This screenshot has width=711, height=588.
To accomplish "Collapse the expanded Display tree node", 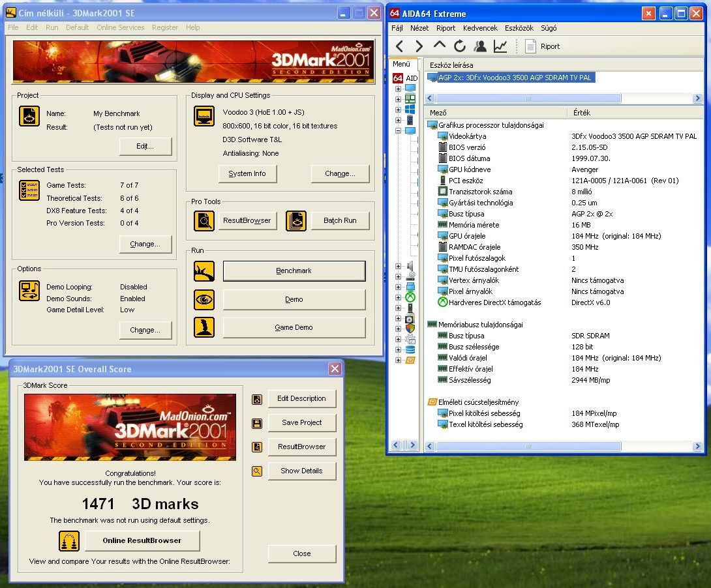I will 398,130.
